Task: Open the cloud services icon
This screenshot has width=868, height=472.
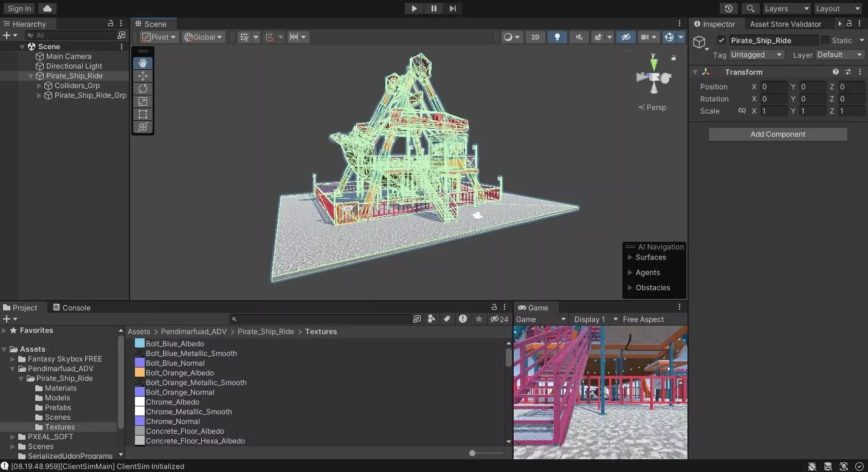Action: (47, 9)
